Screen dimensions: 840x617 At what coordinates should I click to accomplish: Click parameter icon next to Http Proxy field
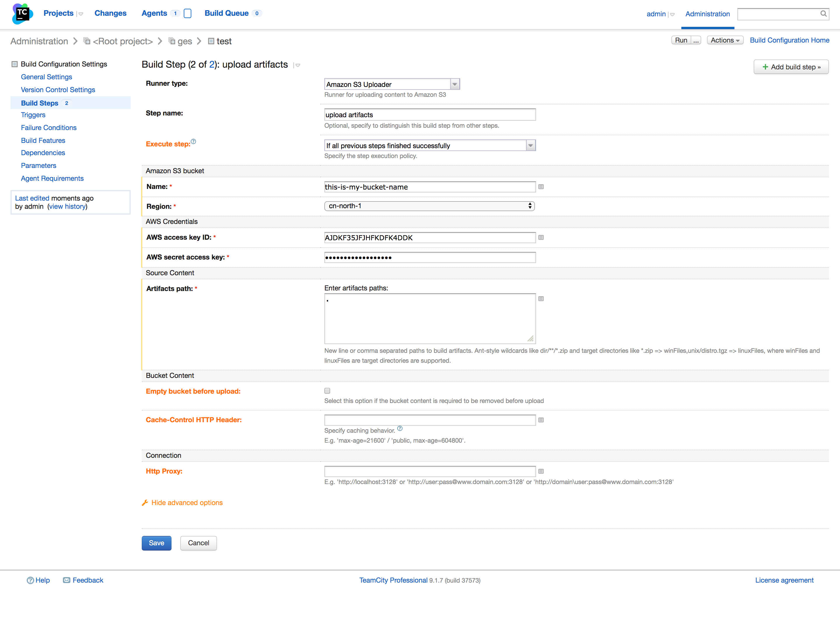[x=541, y=471]
